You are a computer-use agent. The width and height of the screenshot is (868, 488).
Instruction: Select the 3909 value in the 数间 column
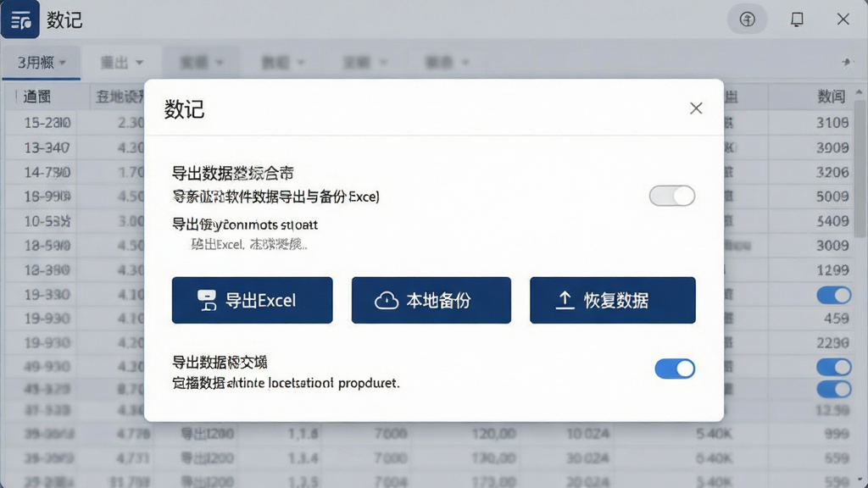pyautogui.click(x=832, y=147)
